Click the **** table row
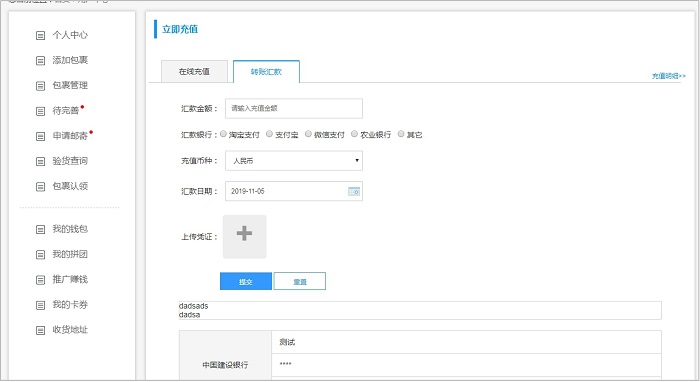Viewport: 700px width, 382px height. 466,365
